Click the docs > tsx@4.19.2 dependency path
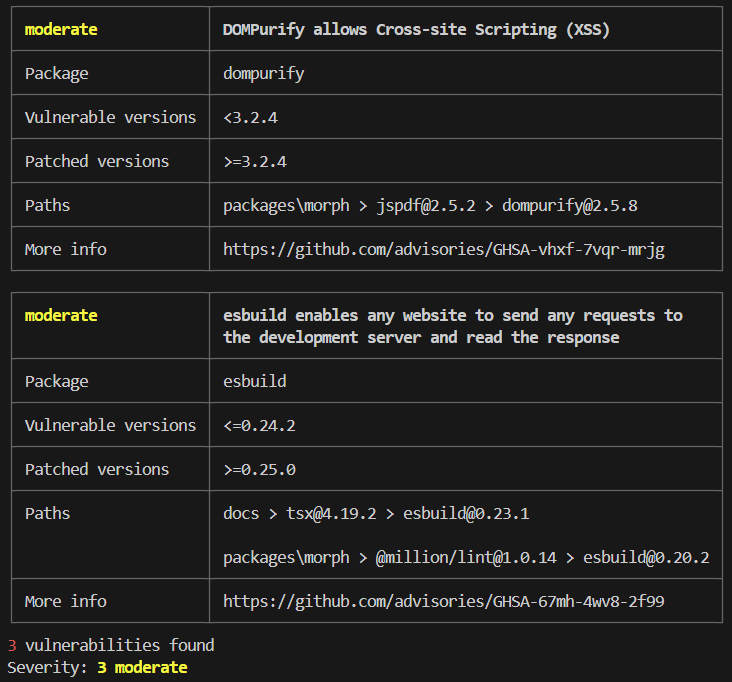 (375, 513)
